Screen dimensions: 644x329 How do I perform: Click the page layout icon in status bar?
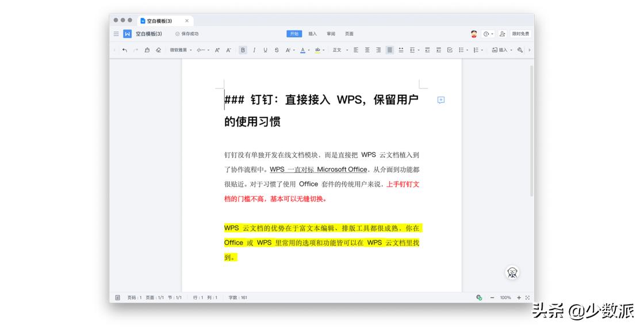(117, 297)
